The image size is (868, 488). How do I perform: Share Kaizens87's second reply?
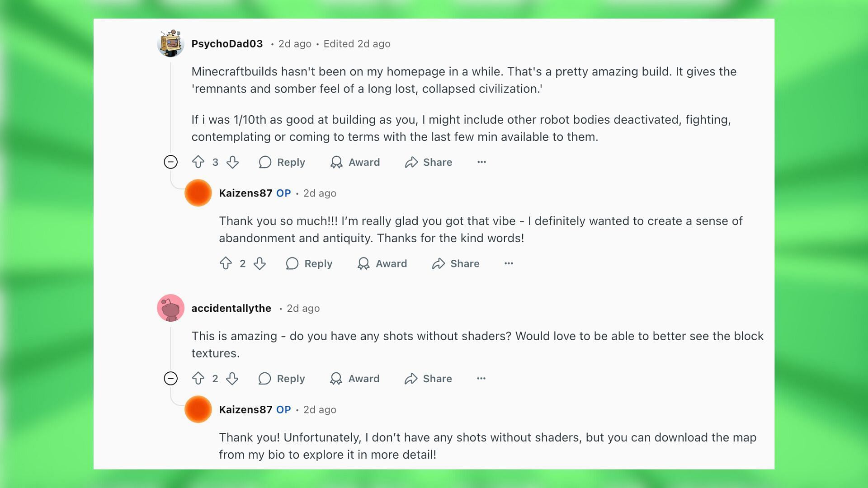[x=464, y=263]
